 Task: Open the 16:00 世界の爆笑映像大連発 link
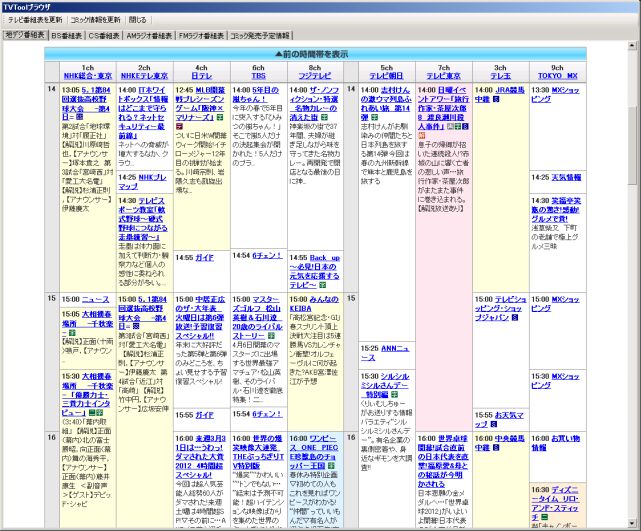pos(258,452)
